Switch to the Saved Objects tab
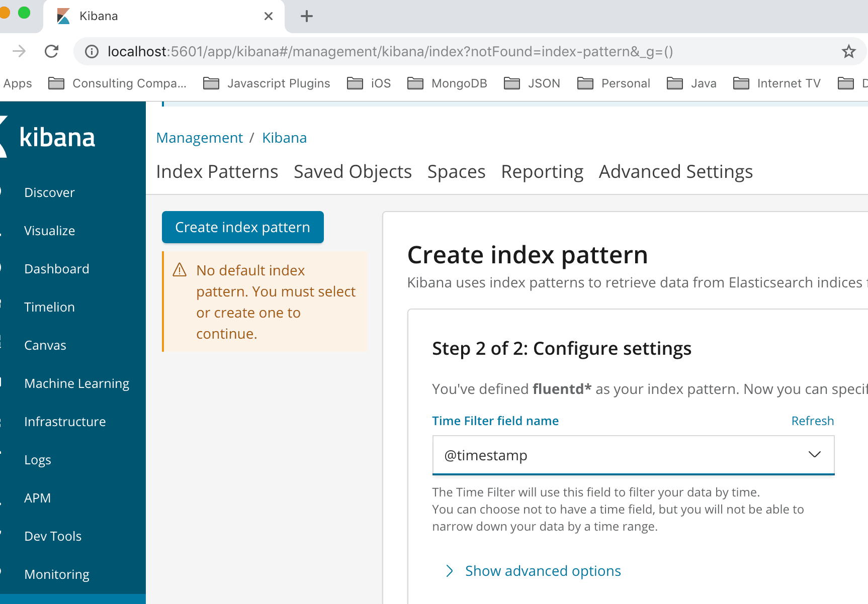 click(353, 172)
